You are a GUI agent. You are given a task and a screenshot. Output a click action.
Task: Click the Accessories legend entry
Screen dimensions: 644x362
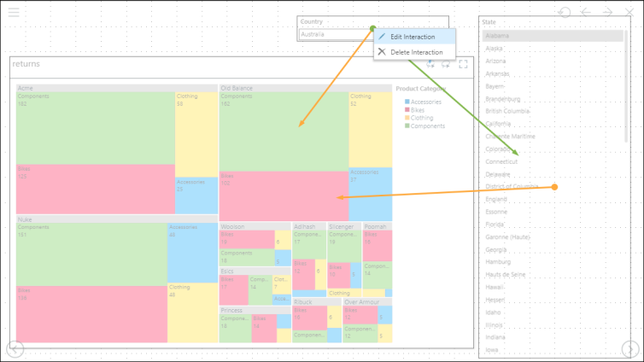click(425, 102)
